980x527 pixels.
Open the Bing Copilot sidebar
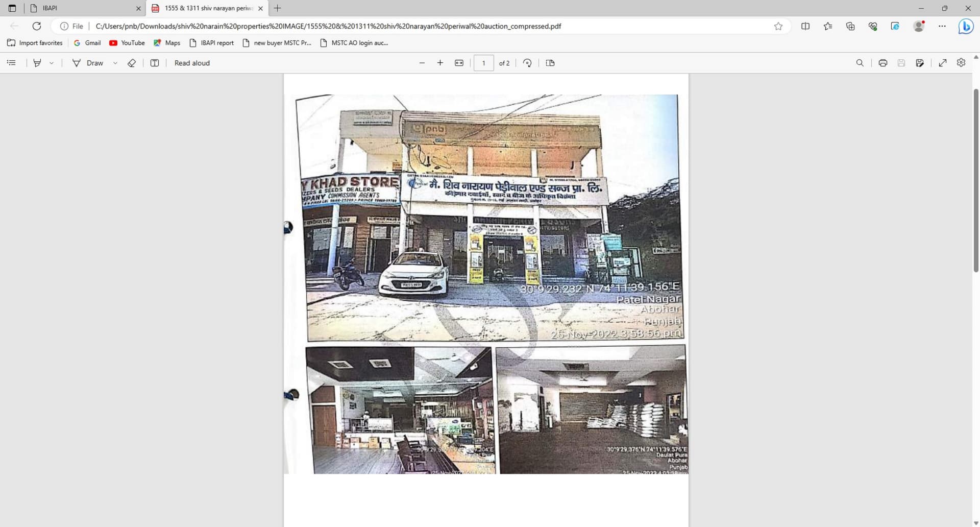pyautogui.click(x=966, y=26)
